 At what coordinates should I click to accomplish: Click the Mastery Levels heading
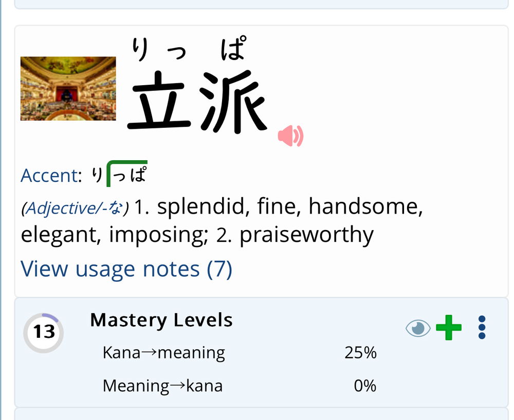click(x=161, y=320)
